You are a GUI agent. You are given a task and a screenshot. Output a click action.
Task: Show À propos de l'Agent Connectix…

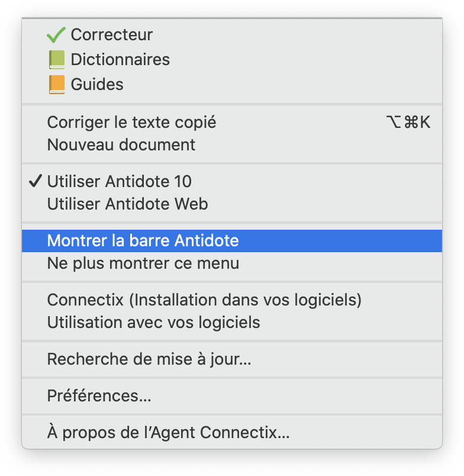tap(168, 433)
